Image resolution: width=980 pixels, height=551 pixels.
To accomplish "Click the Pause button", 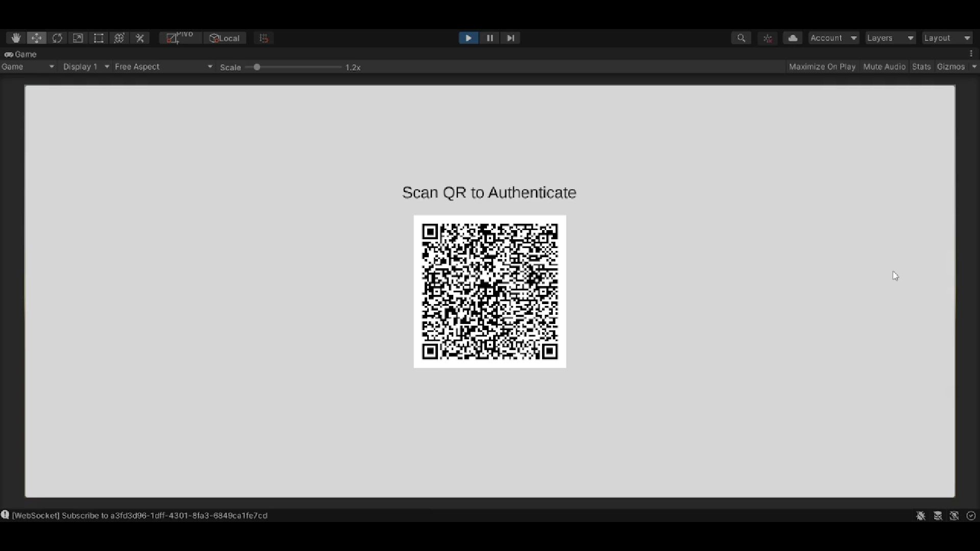I will [x=489, y=38].
